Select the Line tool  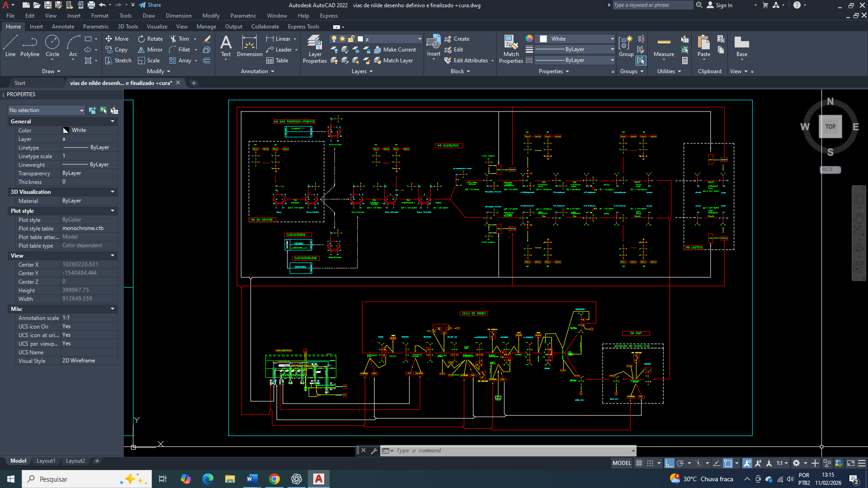(x=10, y=46)
